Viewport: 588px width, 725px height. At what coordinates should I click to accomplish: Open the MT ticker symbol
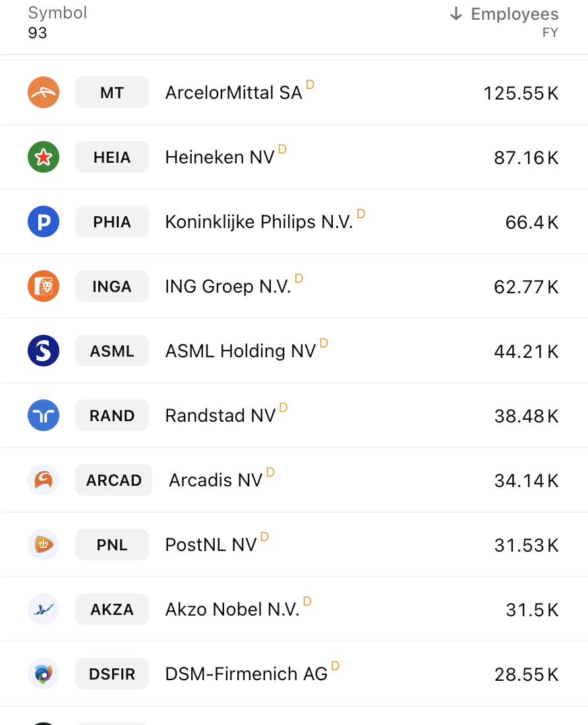click(x=112, y=92)
